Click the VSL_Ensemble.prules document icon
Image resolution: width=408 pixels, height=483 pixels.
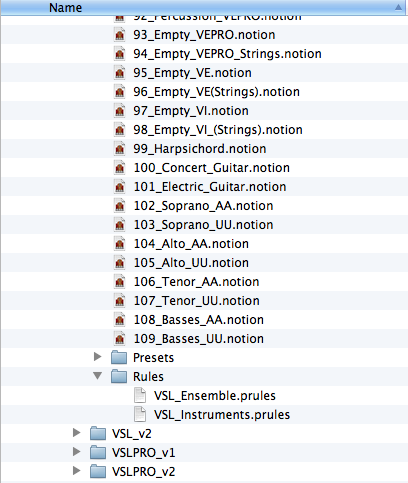(140, 396)
